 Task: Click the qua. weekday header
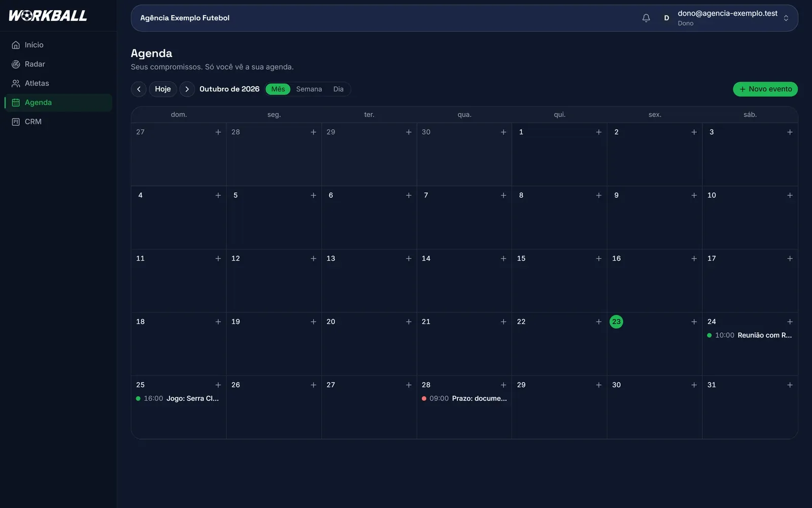(464, 115)
